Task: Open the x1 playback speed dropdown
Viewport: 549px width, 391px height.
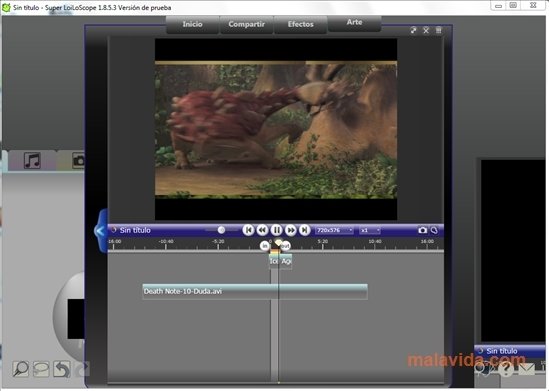Action: pyautogui.click(x=370, y=230)
